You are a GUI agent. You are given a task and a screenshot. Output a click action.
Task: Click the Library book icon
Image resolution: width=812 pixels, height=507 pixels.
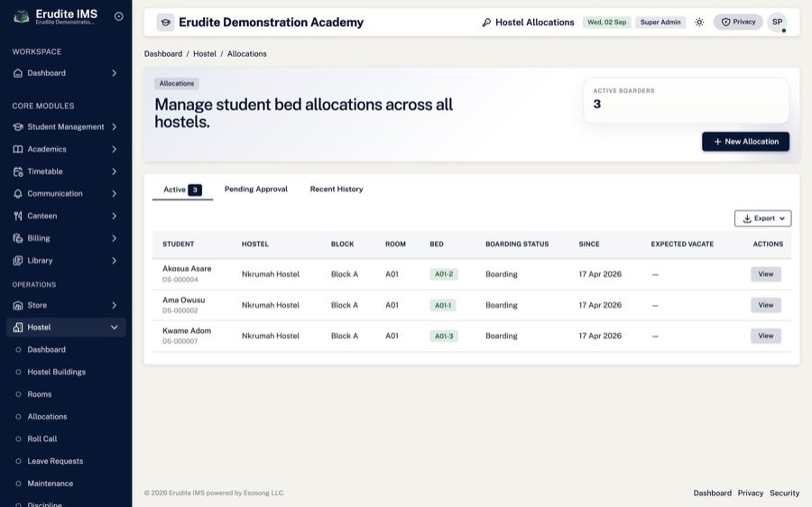click(18, 261)
